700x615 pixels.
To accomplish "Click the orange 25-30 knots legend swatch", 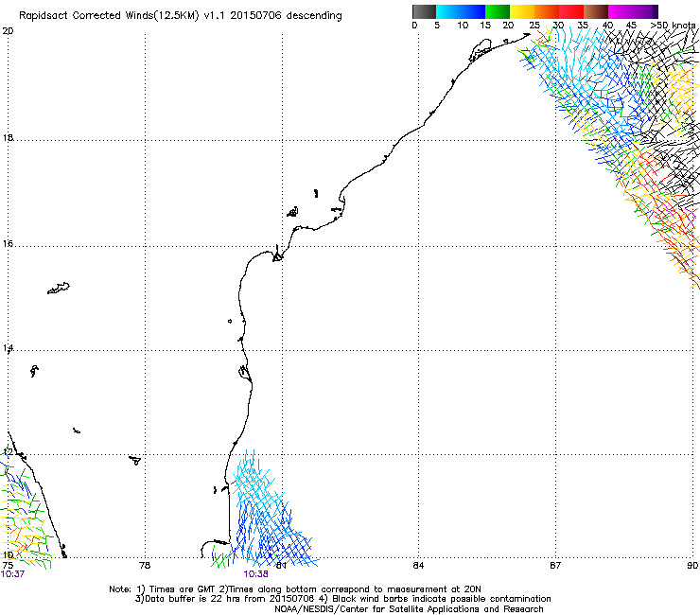I will tap(547, 11).
